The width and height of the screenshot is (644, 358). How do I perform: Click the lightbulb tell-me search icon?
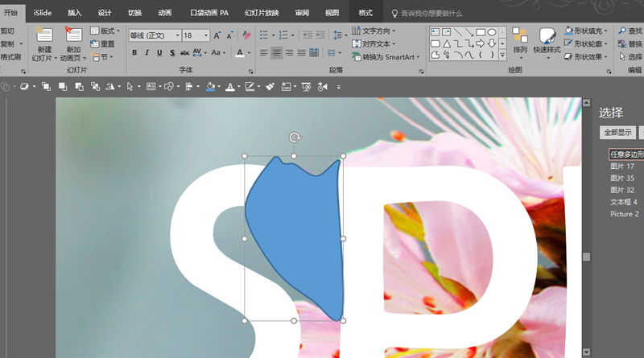[x=394, y=14]
